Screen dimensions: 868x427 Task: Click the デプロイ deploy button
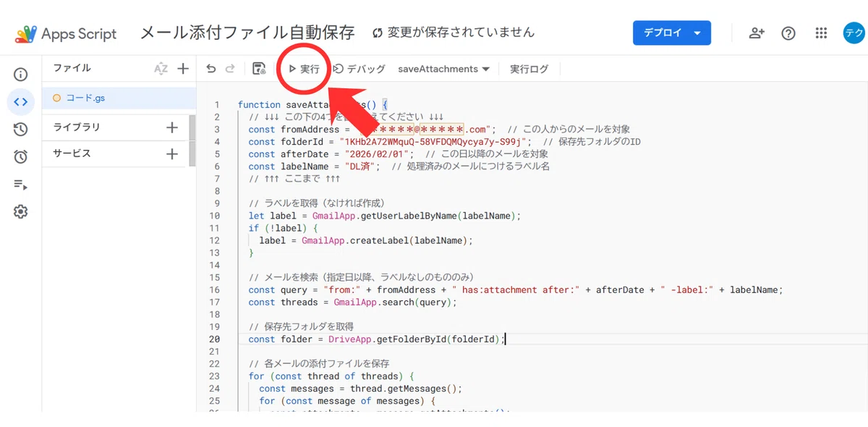(x=671, y=33)
